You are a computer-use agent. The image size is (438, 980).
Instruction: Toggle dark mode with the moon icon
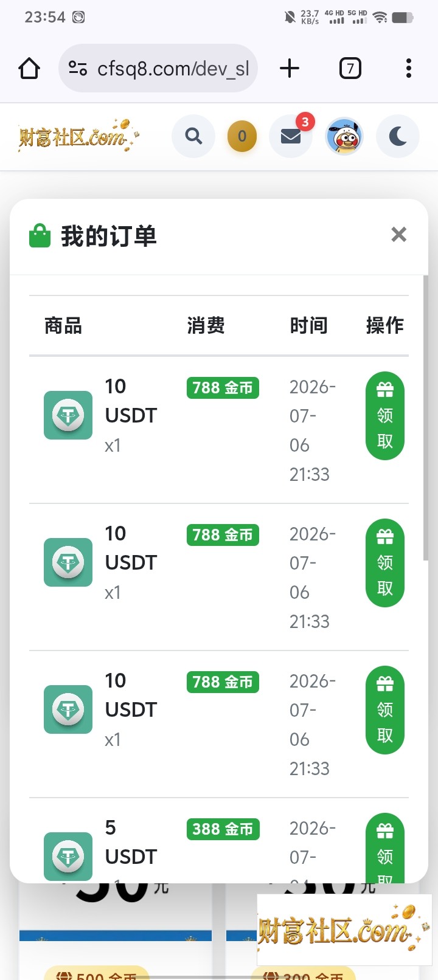tap(398, 136)
